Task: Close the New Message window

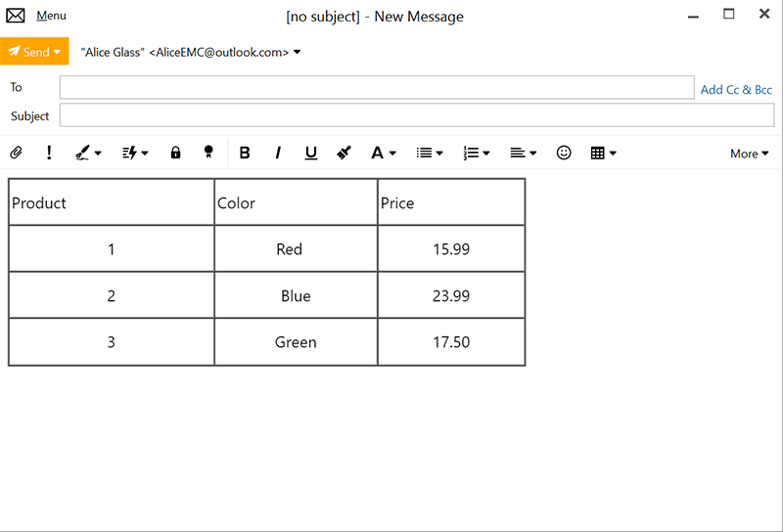Action: click(x=764, y=14)
